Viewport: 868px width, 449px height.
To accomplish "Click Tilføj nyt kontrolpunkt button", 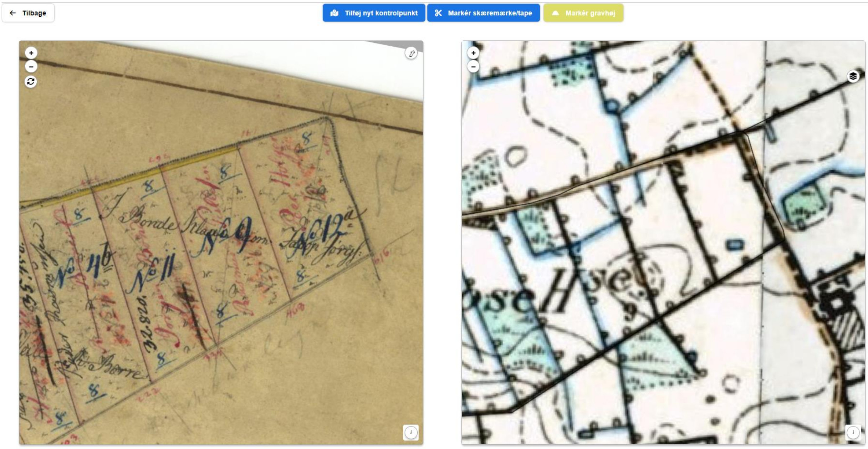I will [x=374, y=13].
